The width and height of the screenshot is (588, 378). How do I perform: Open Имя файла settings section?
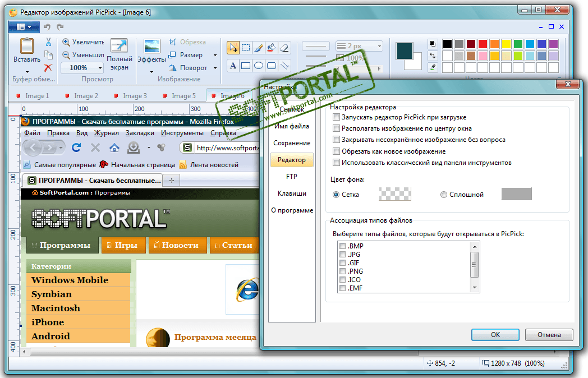tap(292, 126)
